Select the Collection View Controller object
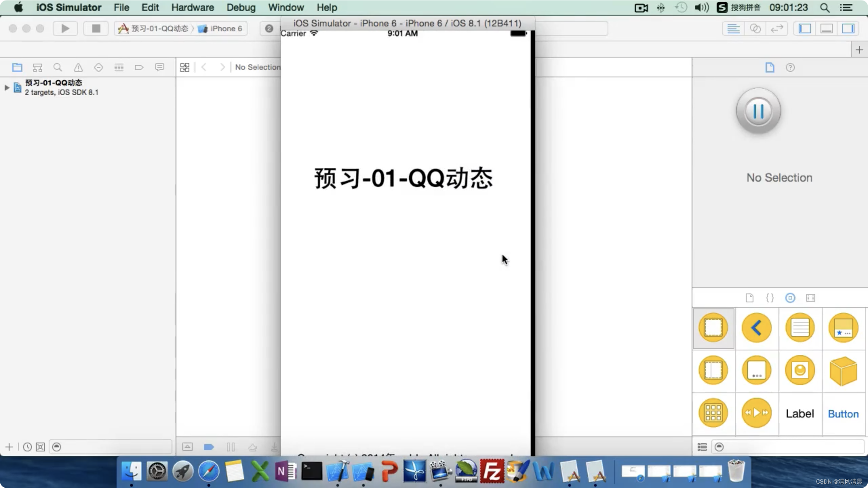The width and height of the screenshot is (868, 488). point(713,413)
